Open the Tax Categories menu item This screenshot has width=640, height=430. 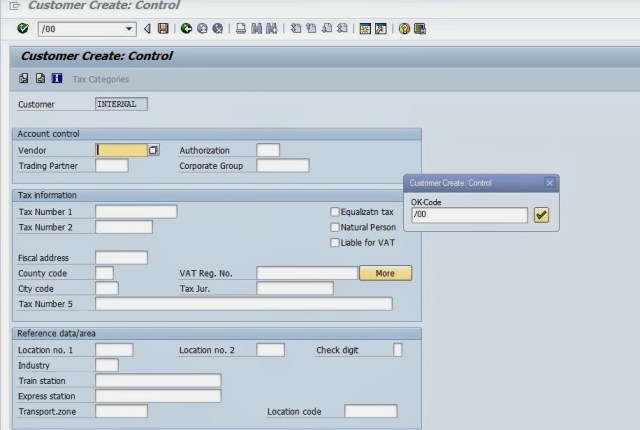click(x=100, y=79)
